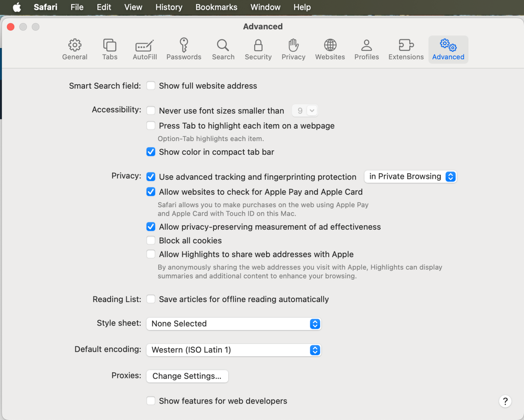
Task: Open the Extensions pane icon
Action: (x=406, y=49)
